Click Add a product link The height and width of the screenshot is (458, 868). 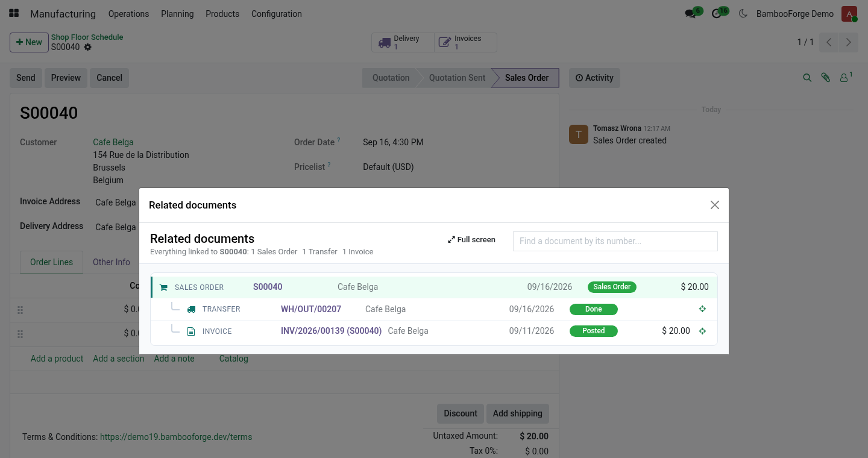coord(57,359)
